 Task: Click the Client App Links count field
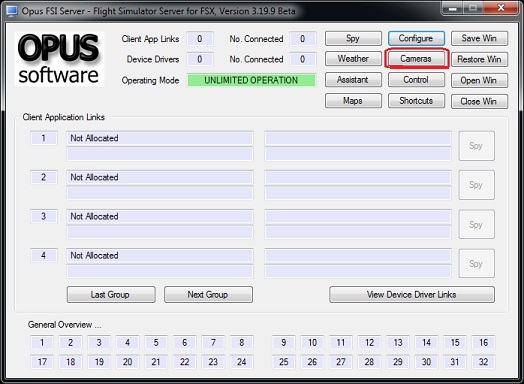(x=200, y=39)
